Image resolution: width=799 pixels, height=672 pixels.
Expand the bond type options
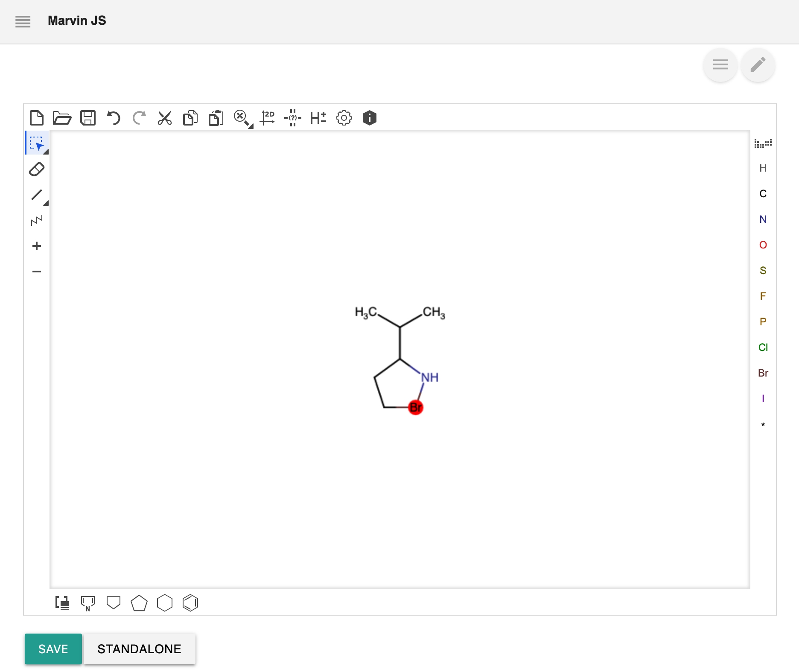(x=46, y=203)
